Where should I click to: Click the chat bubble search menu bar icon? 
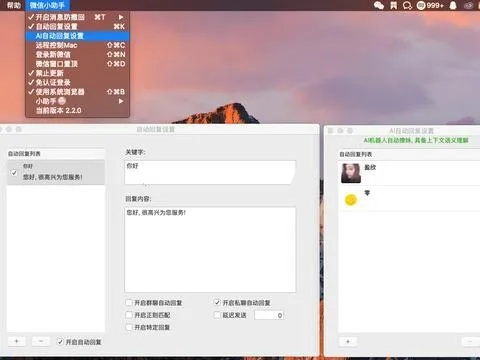pos(407,5)
